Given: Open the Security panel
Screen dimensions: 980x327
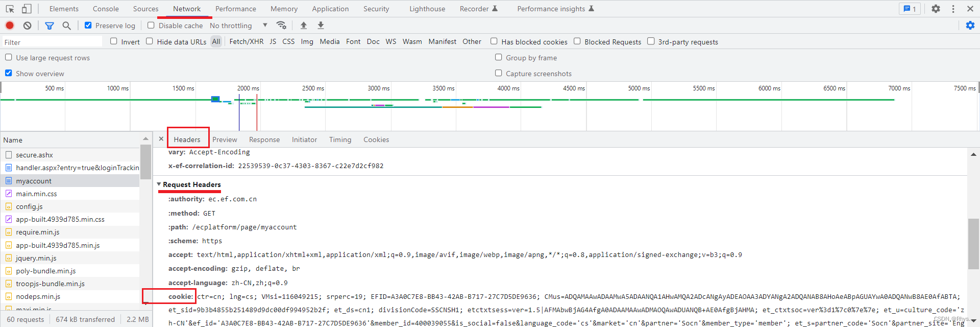Looking at the screenshot, I should (x=376, y=9).
